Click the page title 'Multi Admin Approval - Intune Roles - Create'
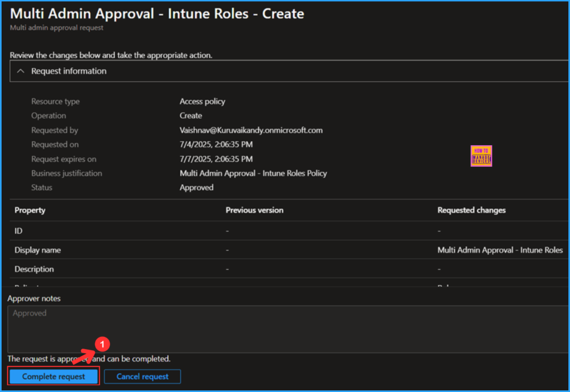 (x=157, y=13)
